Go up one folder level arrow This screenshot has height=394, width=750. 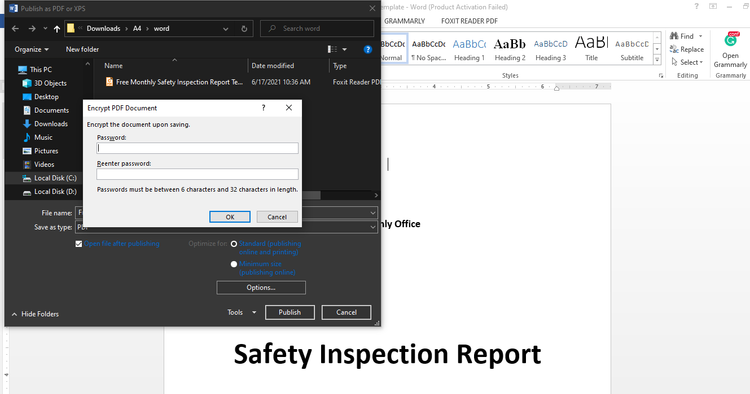(57, 29)
